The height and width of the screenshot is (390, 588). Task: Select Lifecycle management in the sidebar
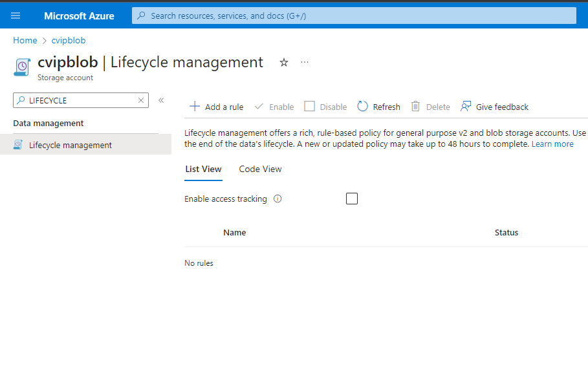pyautogui.click(x=85, y=145)
